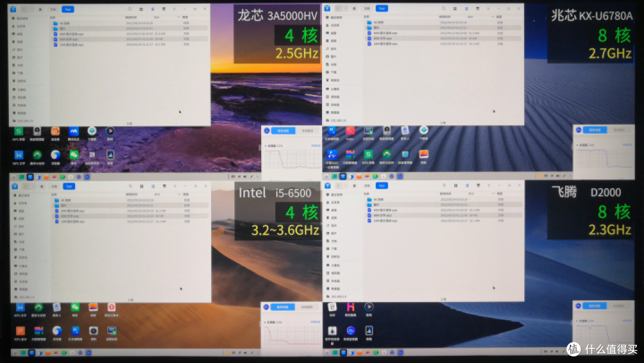Open the size column sort chevron on Intel
The image size is (644, 363).
[x=179, y=194]
